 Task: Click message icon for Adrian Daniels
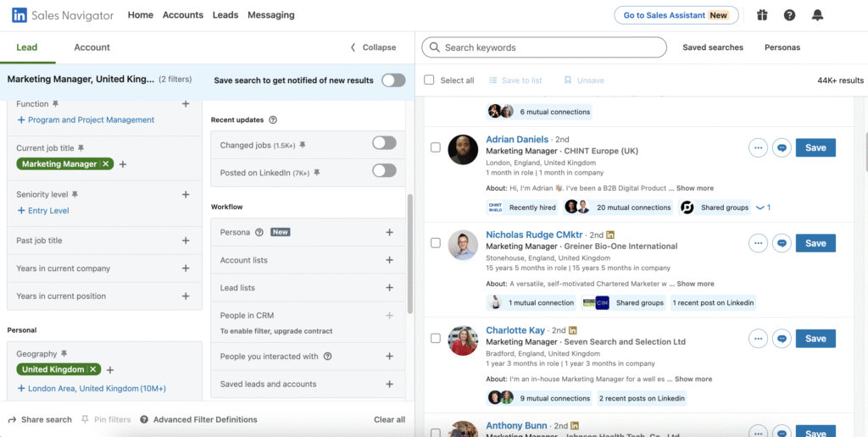pyautogui.click(x=782, y=147)
